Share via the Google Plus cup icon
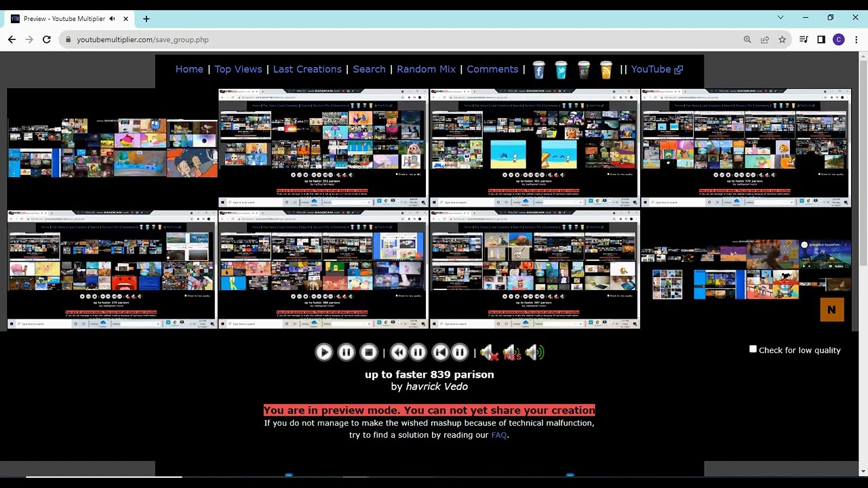 pyautogui.click(x=584, y=70)
